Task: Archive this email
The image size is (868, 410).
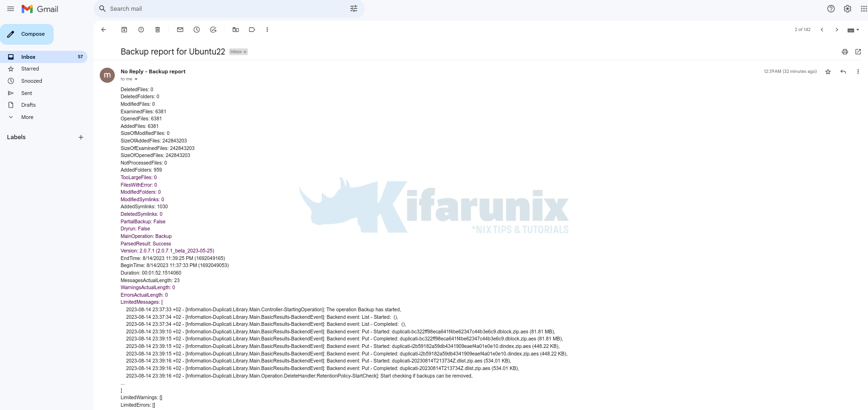Action: (124, 30)
